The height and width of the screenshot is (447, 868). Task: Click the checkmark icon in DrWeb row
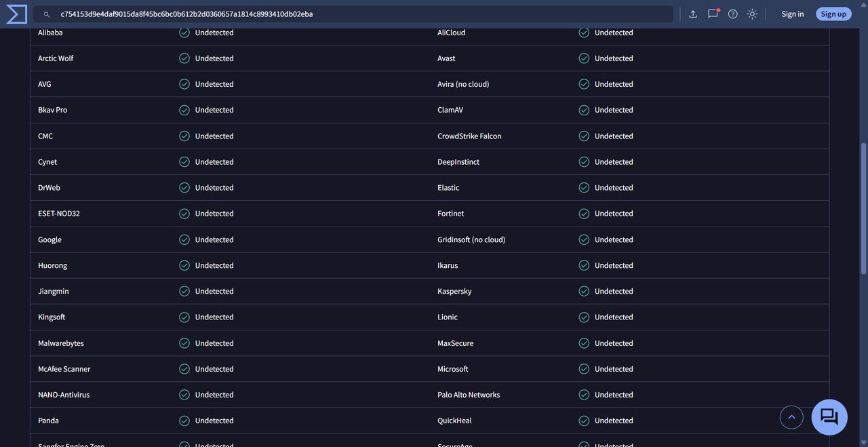tap(184, 188)
